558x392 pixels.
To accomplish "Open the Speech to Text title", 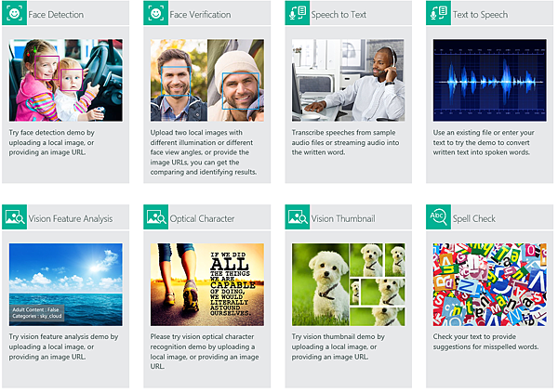I will pos(339,15).
